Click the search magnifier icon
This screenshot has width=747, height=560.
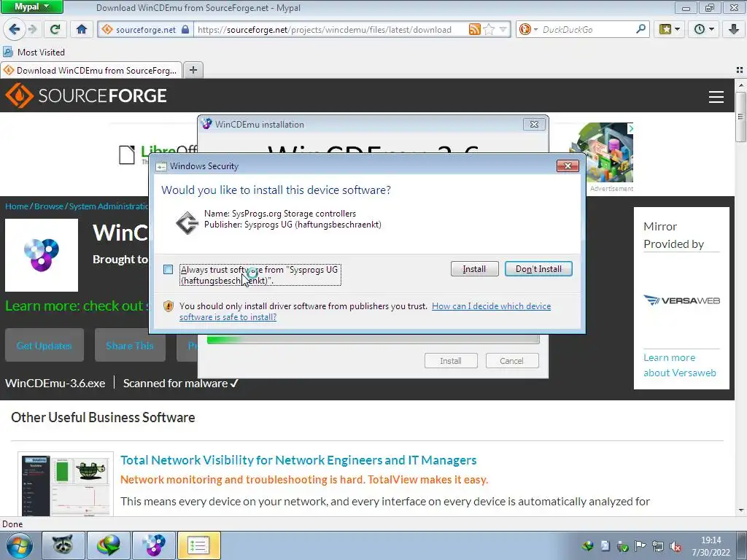pos(640,29)
